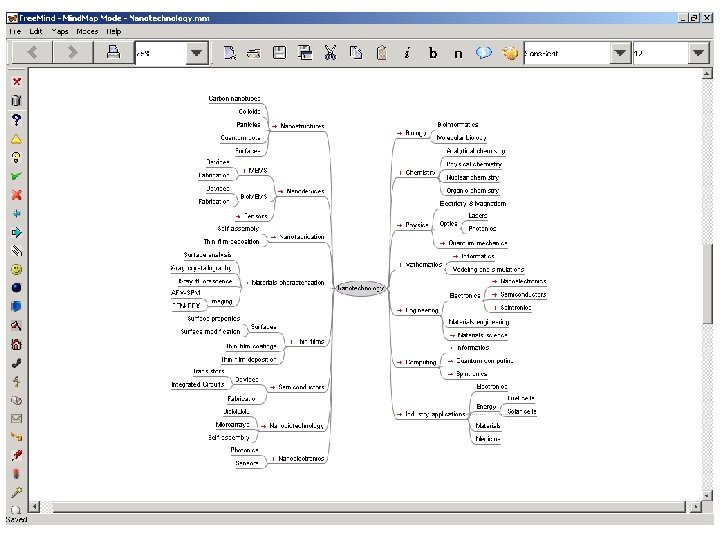This screenshot has width=720, height=540.
Task: Add the green checkmark icon
Action: [x=17, y=176]
